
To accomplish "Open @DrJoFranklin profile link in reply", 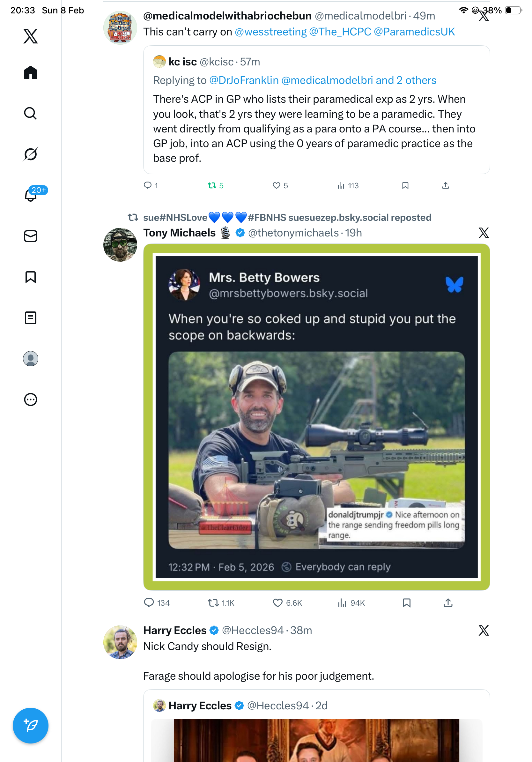I will tap(244, 80).
